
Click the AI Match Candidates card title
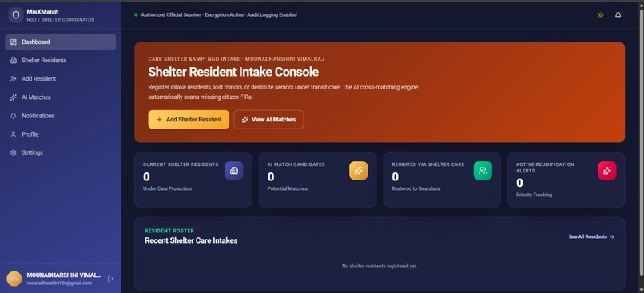pyautogui.click(x=296, y=164)
